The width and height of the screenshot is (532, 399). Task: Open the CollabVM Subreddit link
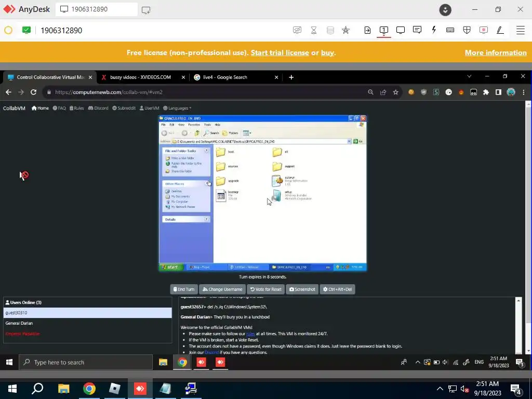point(124,108)
